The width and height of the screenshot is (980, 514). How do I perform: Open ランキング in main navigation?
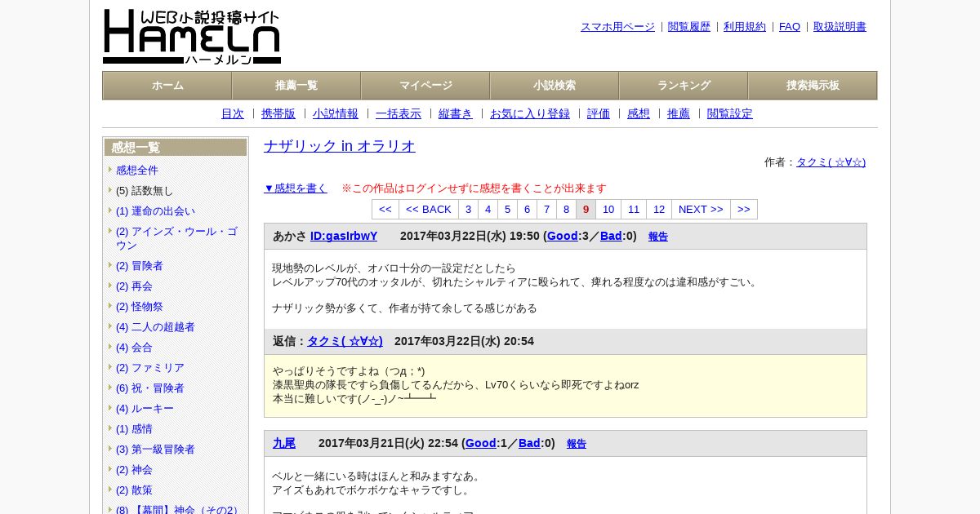pos(684,86)
